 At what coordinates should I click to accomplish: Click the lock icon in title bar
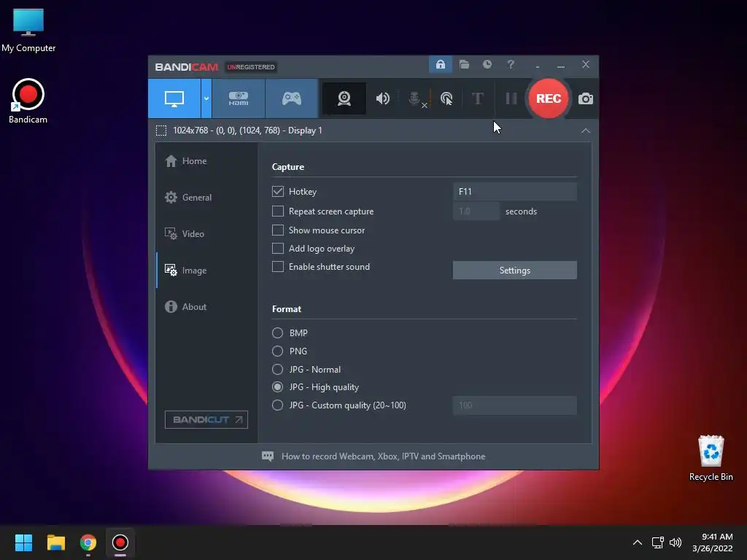(440, 64)
